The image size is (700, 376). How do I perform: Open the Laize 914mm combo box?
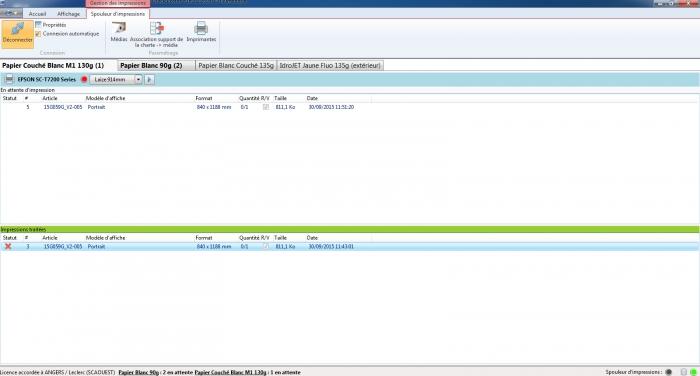pos(116,79)
